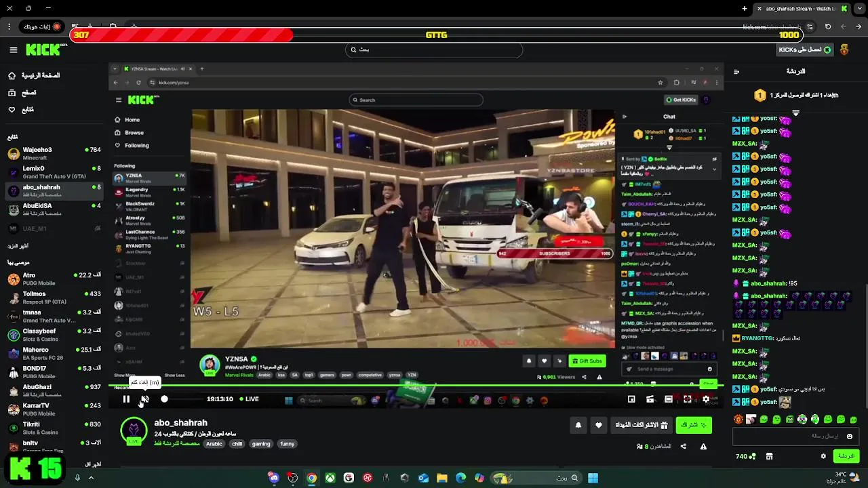Select the funny tag
The width and height of the screenshot is (868, 488).
[x=288, y=444]
